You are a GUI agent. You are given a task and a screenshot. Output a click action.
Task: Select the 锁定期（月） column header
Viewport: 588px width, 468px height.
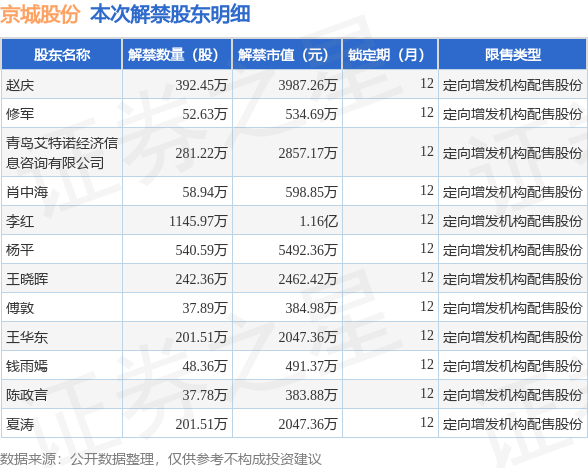point(390,55)
